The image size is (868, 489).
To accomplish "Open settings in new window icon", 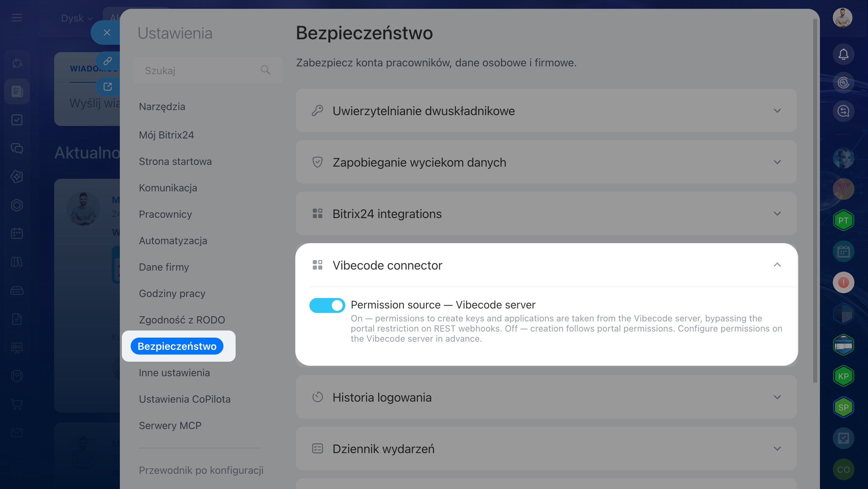I will [108, 87].
